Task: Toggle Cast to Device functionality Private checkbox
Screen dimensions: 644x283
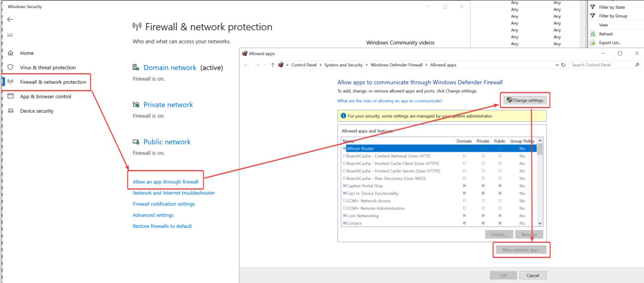Action: tap(483, 193)
